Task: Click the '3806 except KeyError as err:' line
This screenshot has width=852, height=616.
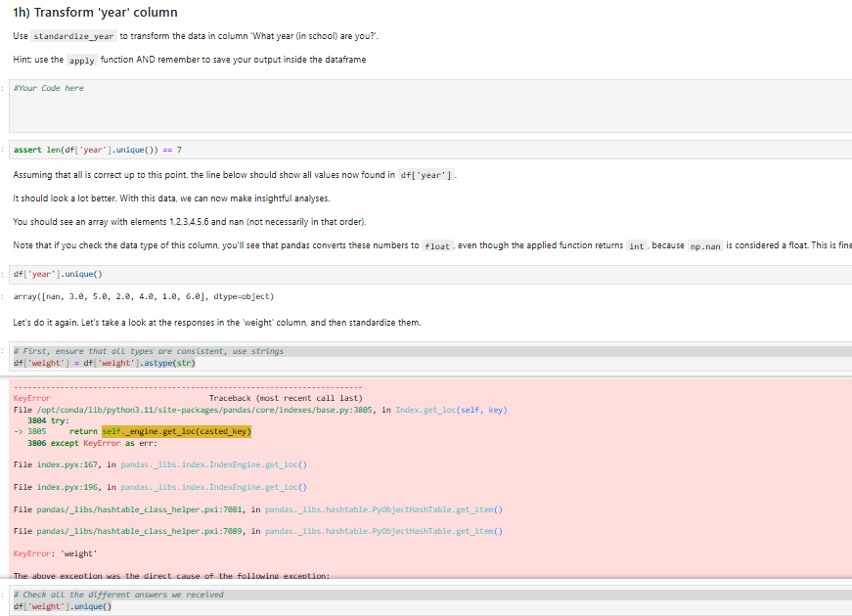Action: pyautogui.click(x=92, y=443)
